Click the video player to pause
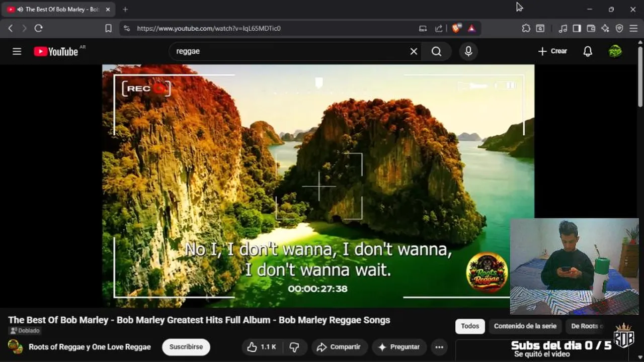Screen dimensions: 644x362 tap(318, 186)
